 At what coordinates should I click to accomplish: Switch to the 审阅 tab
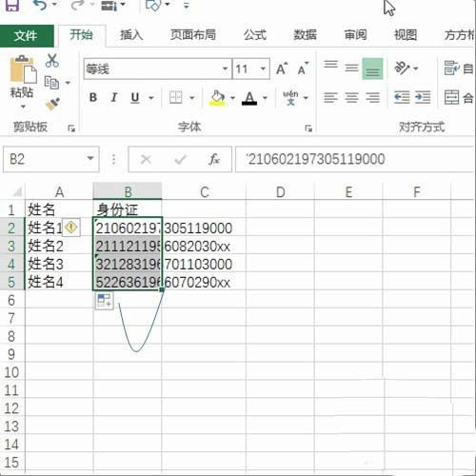[x=355, y=35]
